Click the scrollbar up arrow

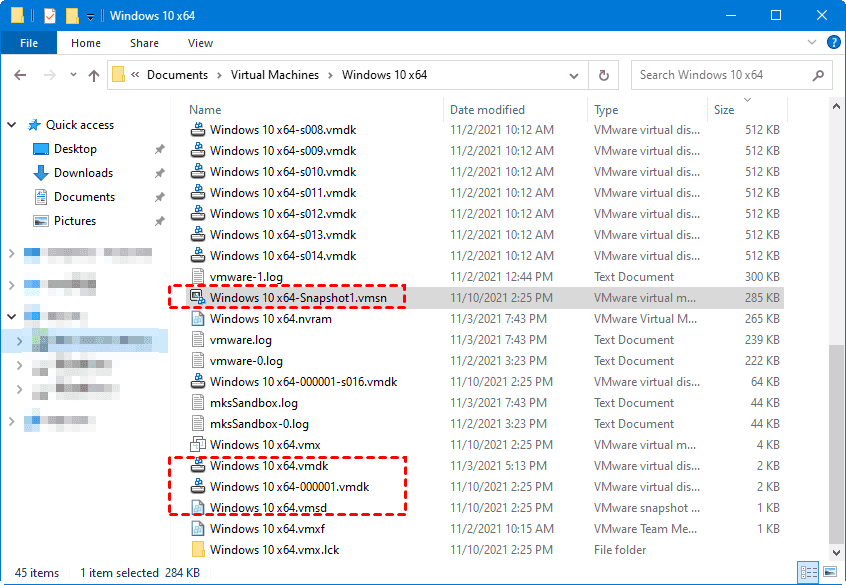(x=836, y=106)
